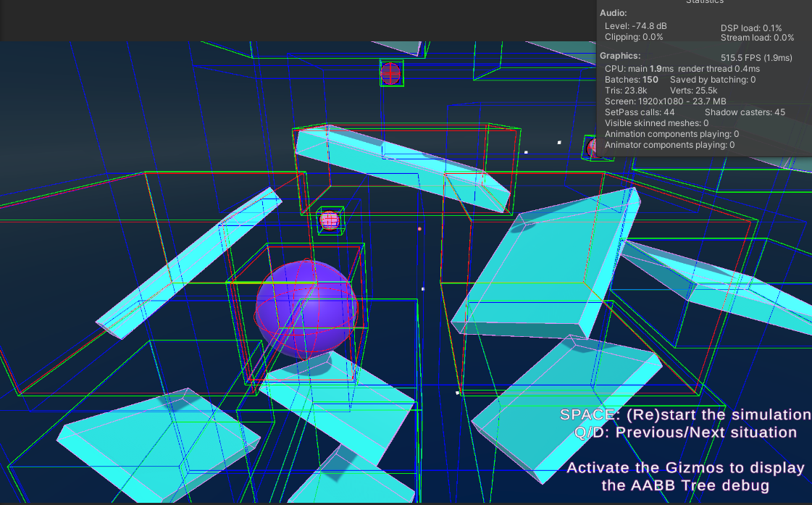Screen dimensions: 812x505
Task: Select the small pink sphere above the purple sphere
Action: 330,220
